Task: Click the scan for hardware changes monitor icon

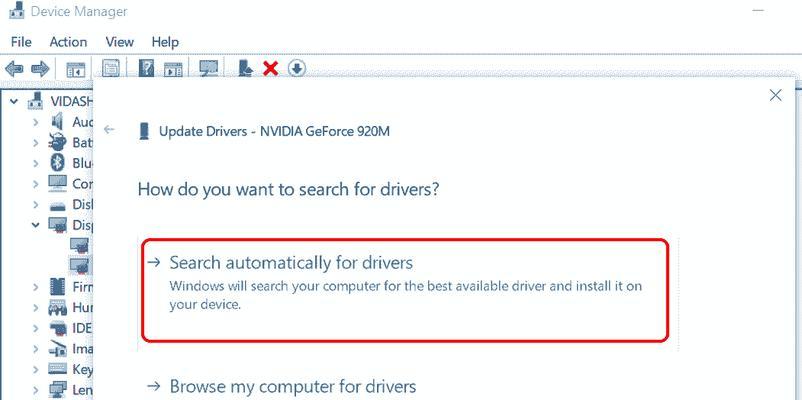Action: point(209,68)
